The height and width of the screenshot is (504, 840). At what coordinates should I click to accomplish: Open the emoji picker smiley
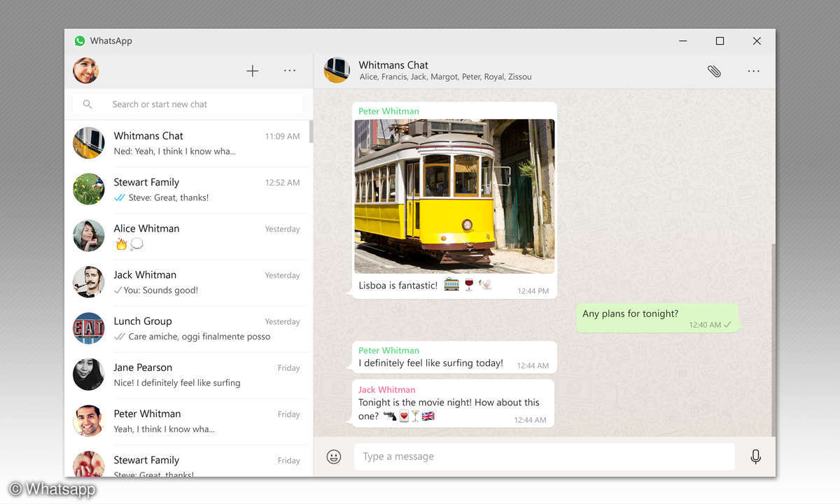[334, 456]
